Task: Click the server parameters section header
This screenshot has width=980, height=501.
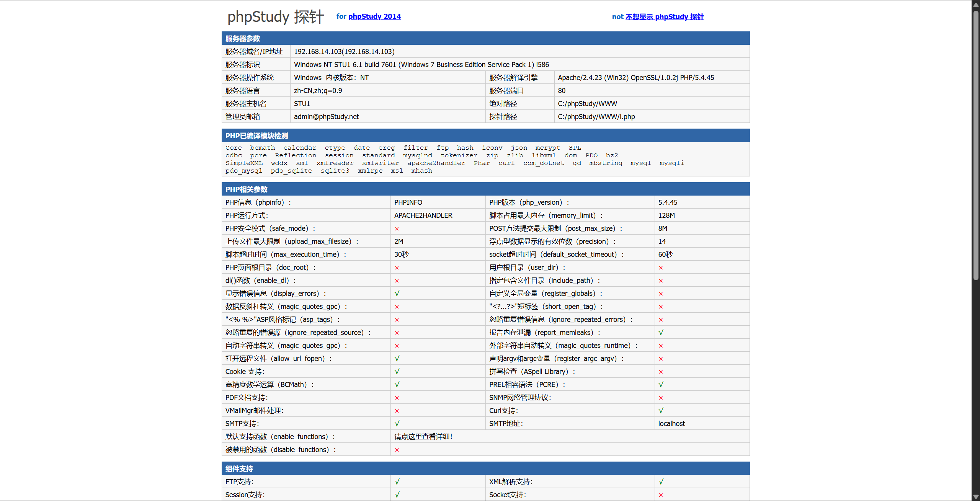Action: click(x=243, y=39)
